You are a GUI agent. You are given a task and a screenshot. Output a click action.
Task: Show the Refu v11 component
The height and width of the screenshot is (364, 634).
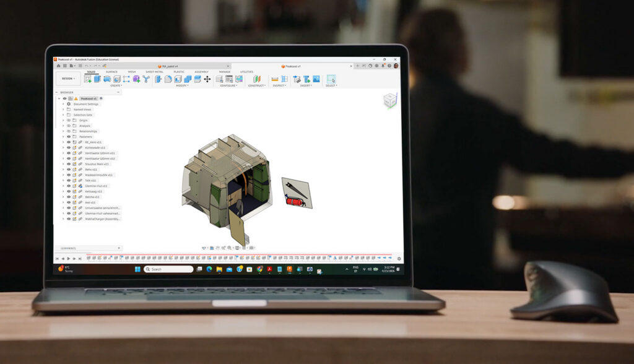pyautogui.click(x=67, y=168)
